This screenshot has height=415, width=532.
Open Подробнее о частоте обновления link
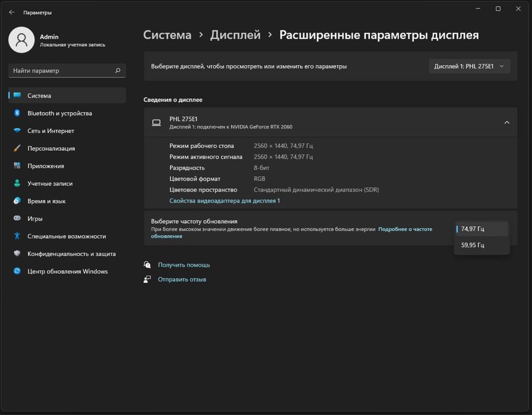click(405, 229)
